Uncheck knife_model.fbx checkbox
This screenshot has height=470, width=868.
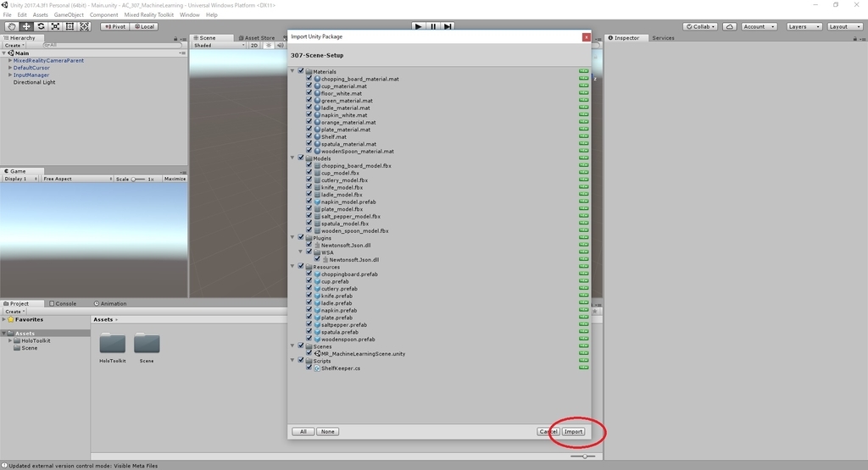coord(309,187)
